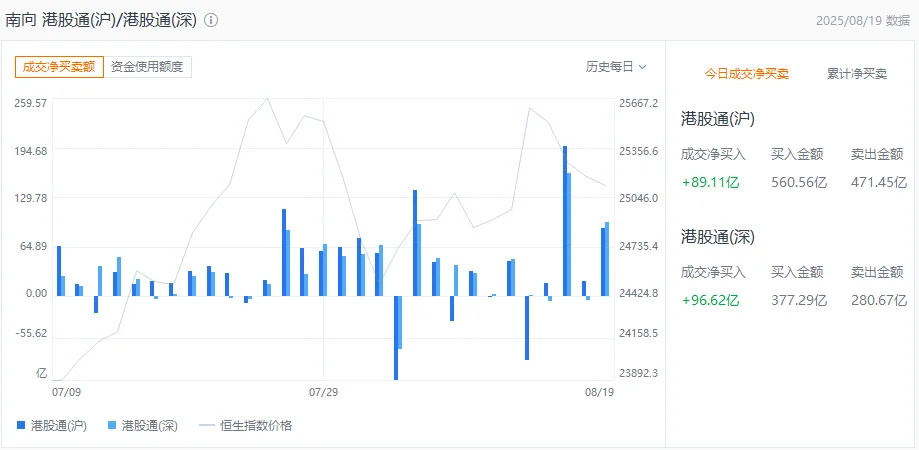Click the 2025/08/19 数据 date label
919x450 pixels.
(x=863, y=21)
